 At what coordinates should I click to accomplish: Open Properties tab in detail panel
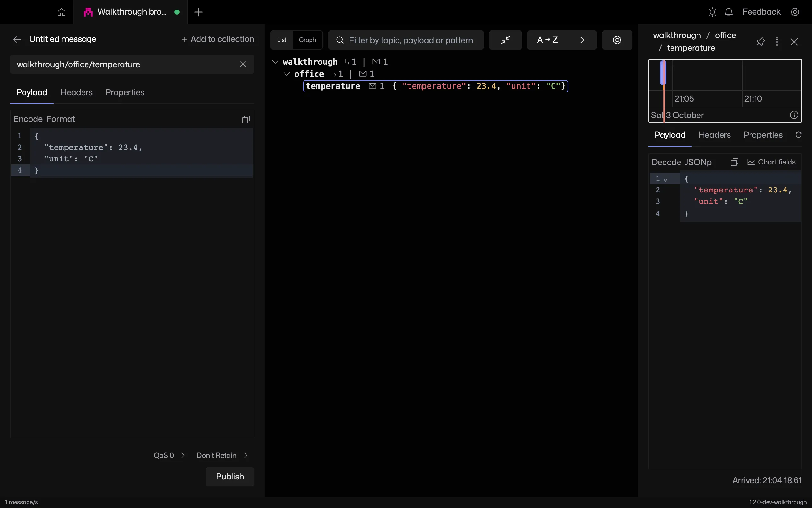point(763,135)
